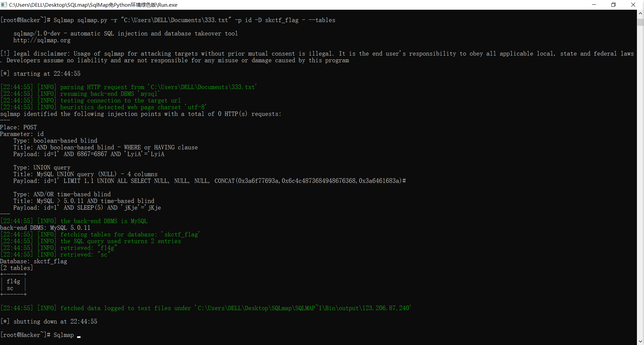
Task: Click the http://sqlmap.org URL text
Action: tap(42, 40)
